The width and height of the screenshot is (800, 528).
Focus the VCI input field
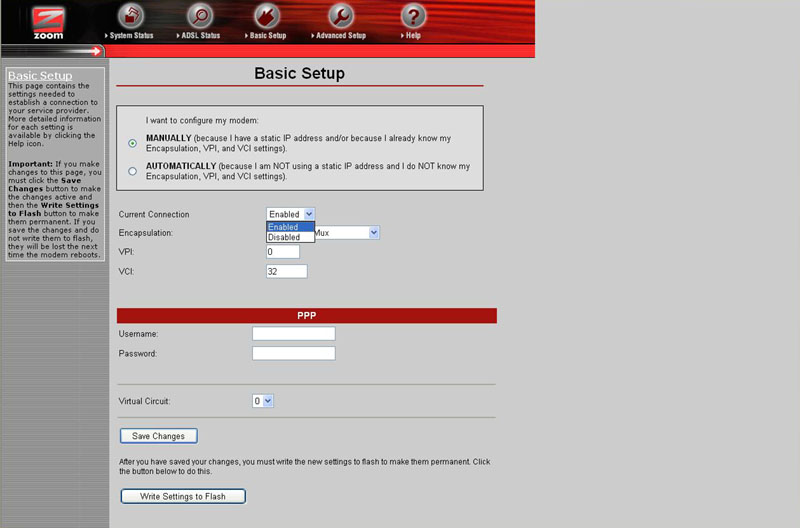coord(286,271)
